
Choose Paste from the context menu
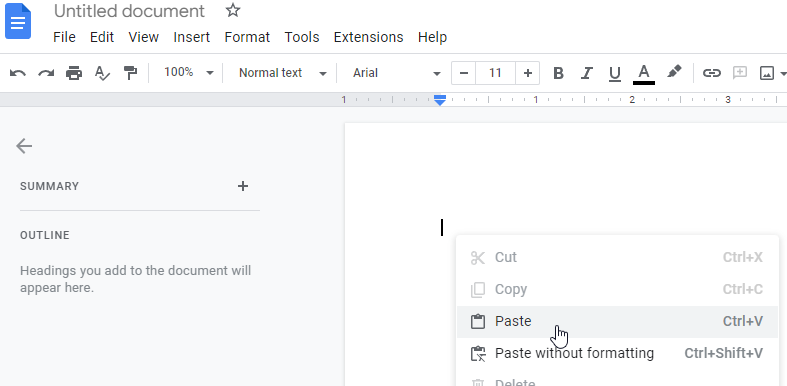pyautogui.click(x=617, y=321)
